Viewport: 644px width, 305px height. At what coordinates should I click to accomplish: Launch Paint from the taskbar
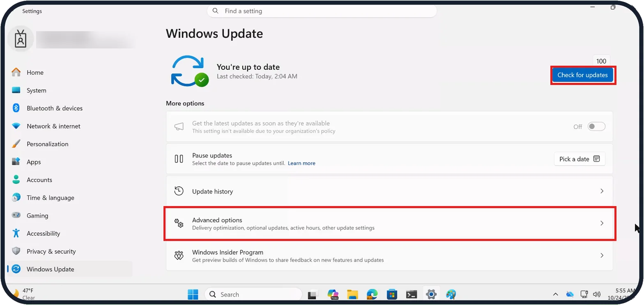coord(451,294)
